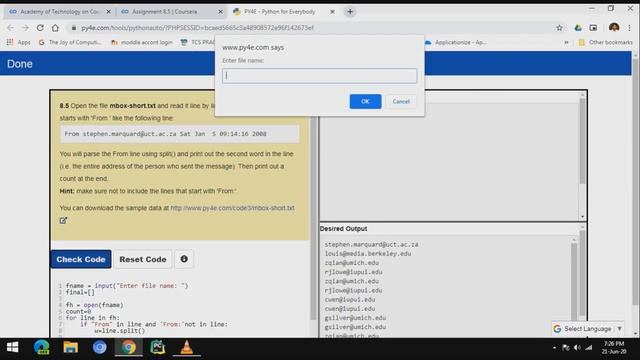
Task: Open the Chrome three-dot menu
Action: pos(630,28)
